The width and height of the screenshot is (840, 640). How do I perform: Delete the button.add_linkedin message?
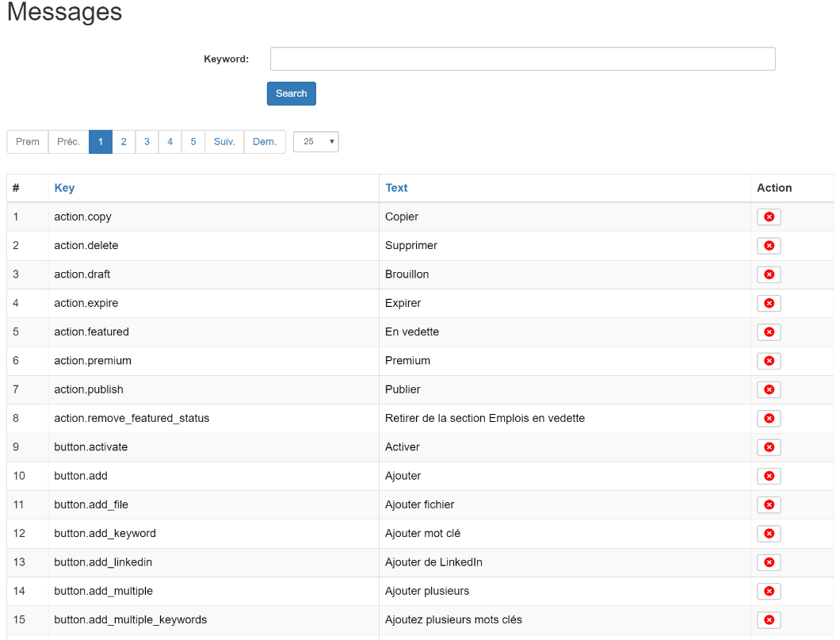pos(769,562)
